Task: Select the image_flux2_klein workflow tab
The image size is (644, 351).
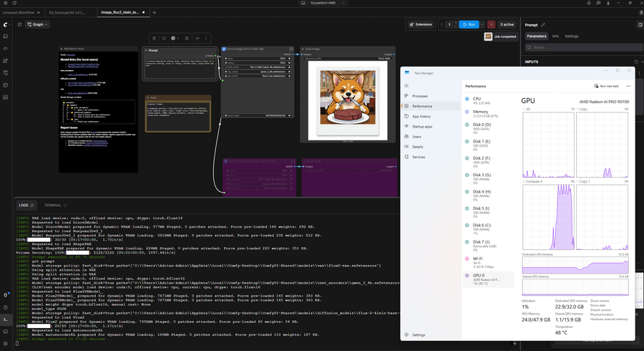Action: [x=122, y=12]
